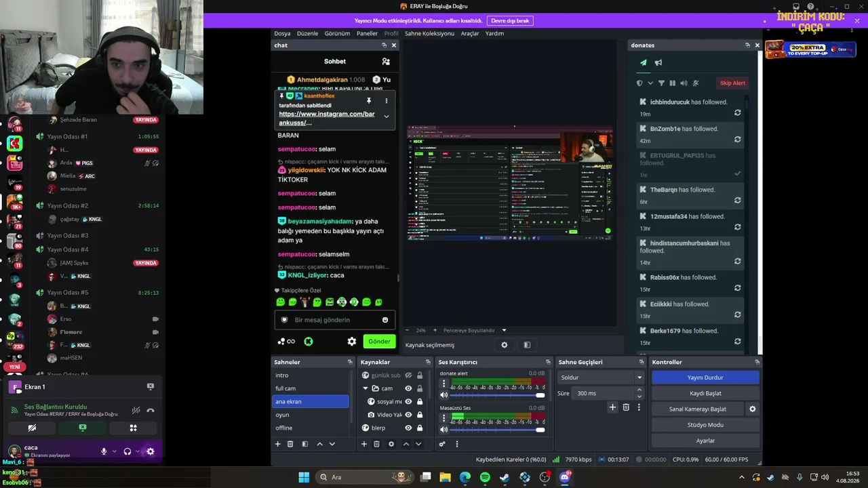This screenshot has width=868, height=488.
Task: Open the Görünüm menu
Action: [337, 33]
